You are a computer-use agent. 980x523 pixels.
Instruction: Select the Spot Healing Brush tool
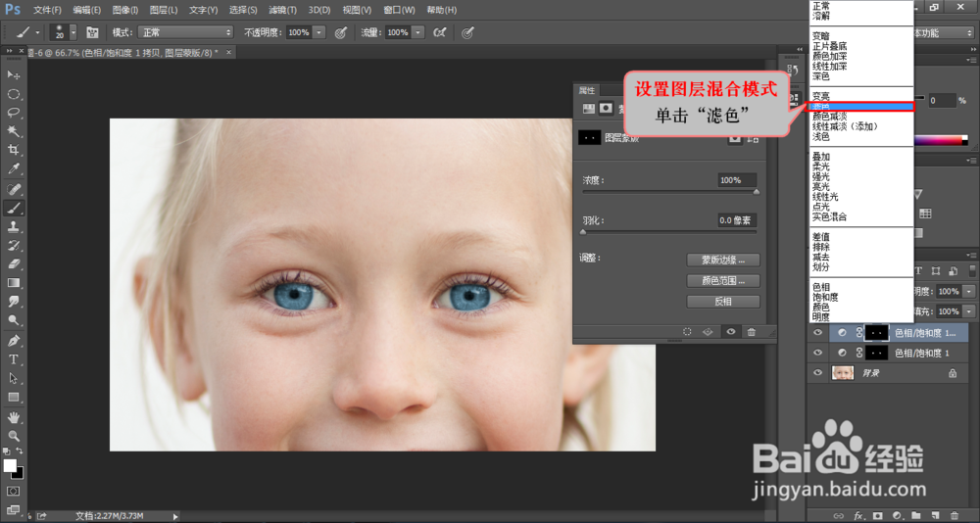coord(13,189)
